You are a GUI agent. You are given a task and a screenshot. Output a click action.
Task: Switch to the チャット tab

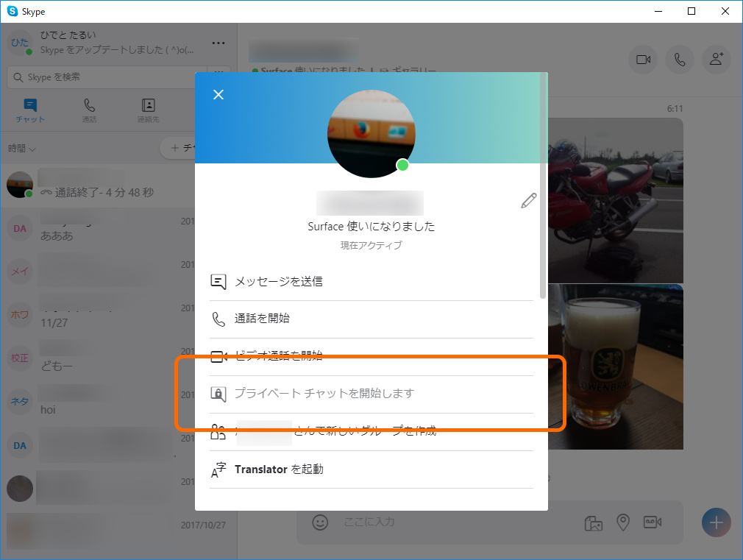click(29, 110)
